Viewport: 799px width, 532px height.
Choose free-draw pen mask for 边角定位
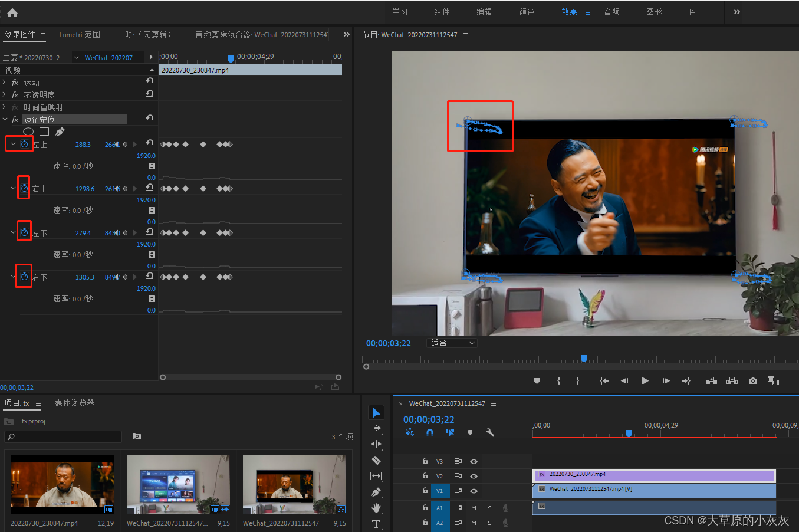pos(60,132)
